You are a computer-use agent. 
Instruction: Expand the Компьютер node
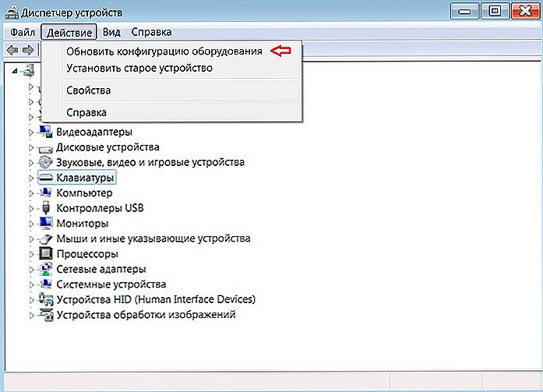31,193
